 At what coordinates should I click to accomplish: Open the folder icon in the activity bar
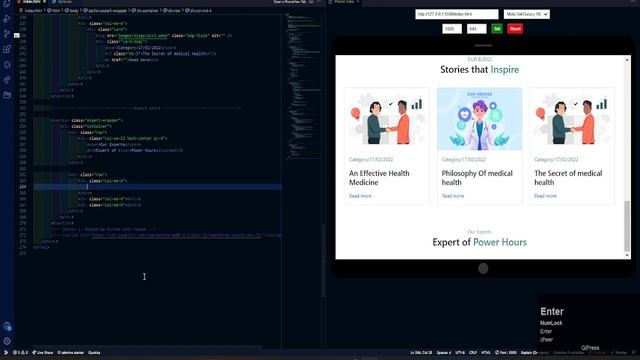(7, 95)
